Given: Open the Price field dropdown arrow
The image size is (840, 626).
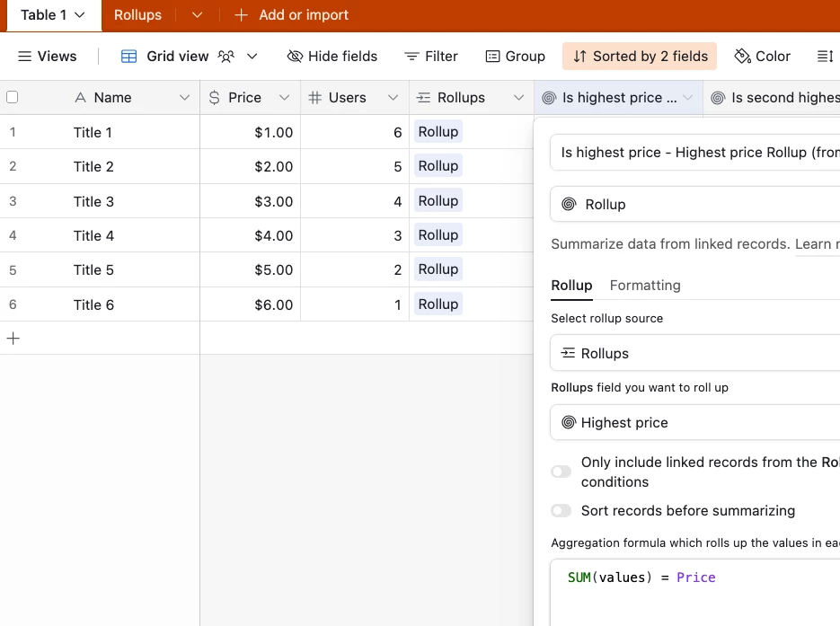Looking at the screenshot, I should coord(285,98).
